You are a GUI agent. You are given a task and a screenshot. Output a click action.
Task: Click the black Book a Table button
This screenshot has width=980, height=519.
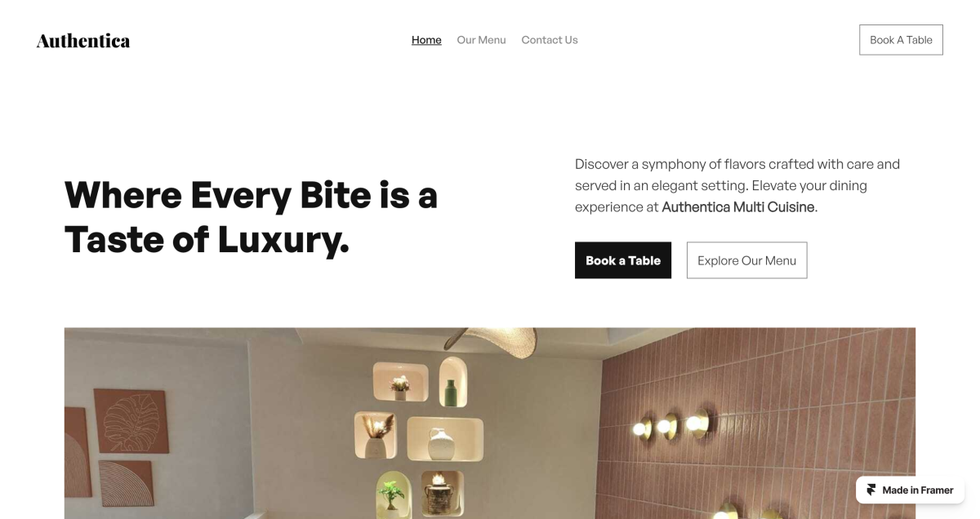(x=623, y=260)
